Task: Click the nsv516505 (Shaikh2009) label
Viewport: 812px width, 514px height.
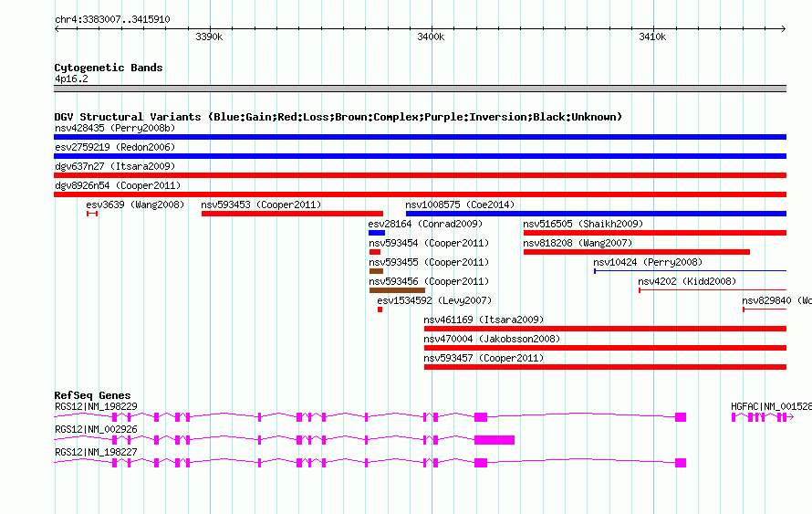Action: tap(583, 224)
